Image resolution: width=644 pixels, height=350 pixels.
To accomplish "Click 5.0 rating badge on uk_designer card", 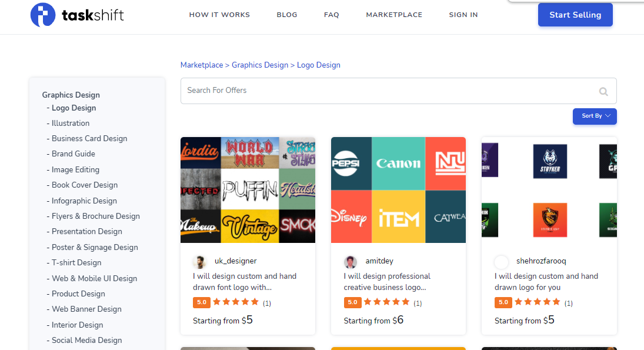I will [202, 302].
